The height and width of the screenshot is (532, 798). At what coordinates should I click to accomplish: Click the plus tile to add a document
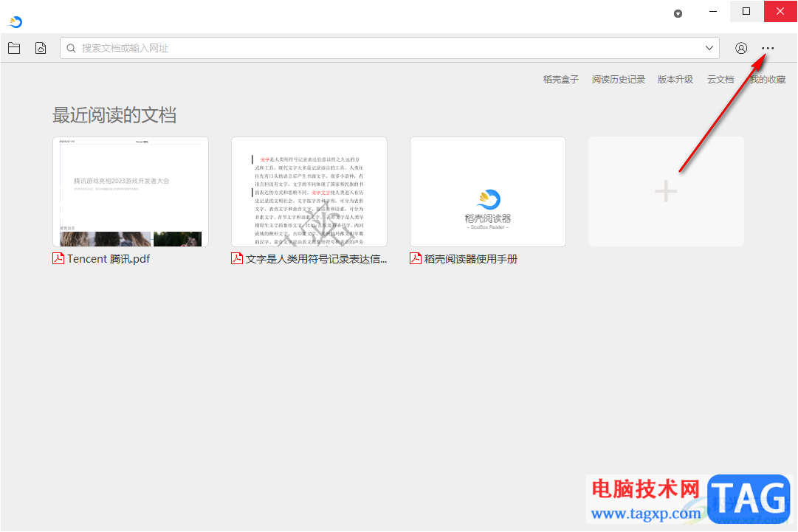[x=666, y=192]
